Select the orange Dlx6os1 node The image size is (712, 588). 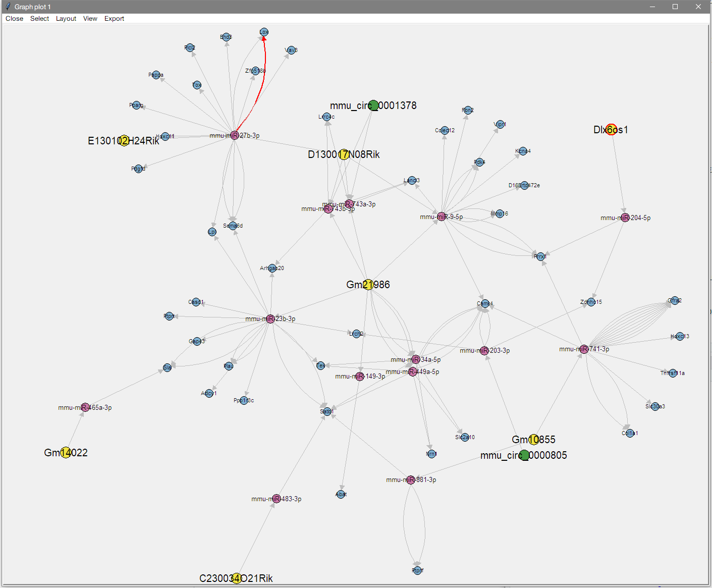[x=612, y=130]
